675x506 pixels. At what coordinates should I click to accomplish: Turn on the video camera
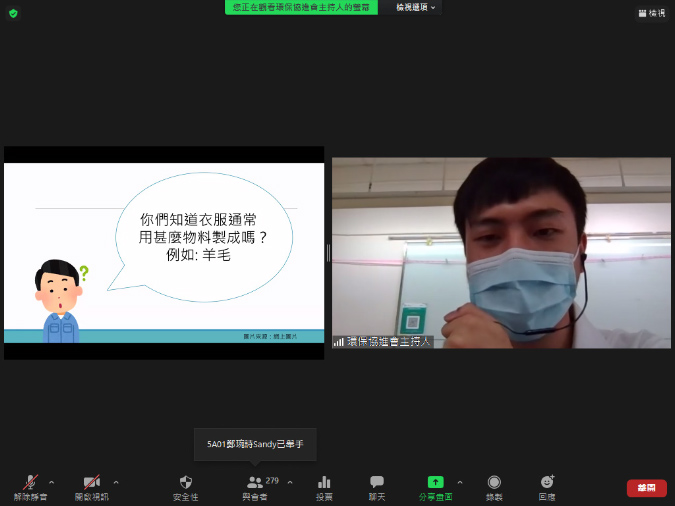(92, 483)
